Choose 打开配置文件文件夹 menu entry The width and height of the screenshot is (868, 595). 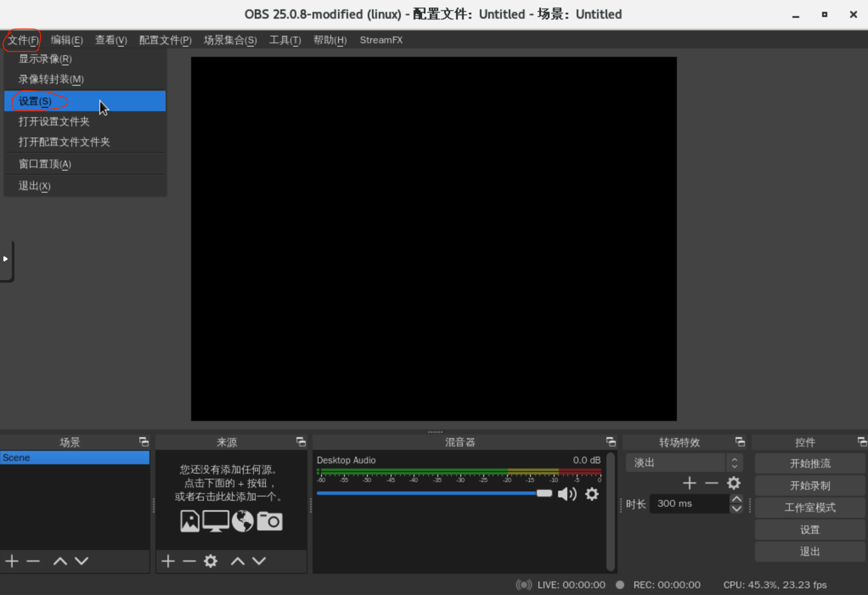[85, 142]
